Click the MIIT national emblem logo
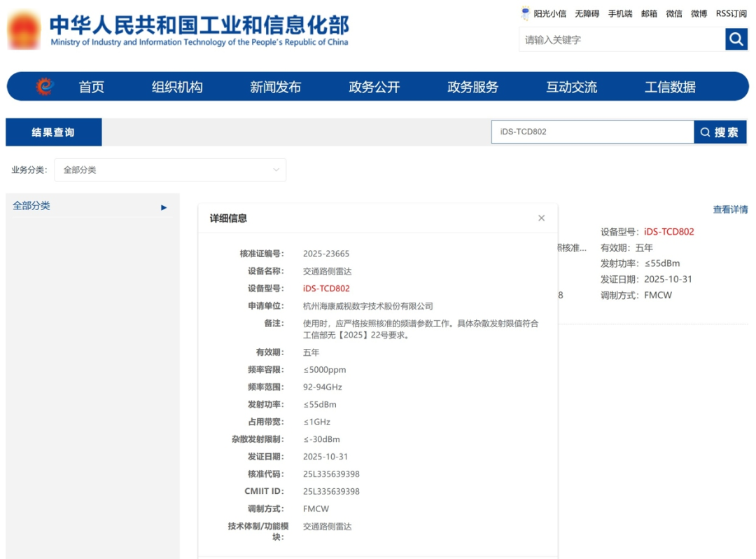756x559 pixels. click(24, 30)
